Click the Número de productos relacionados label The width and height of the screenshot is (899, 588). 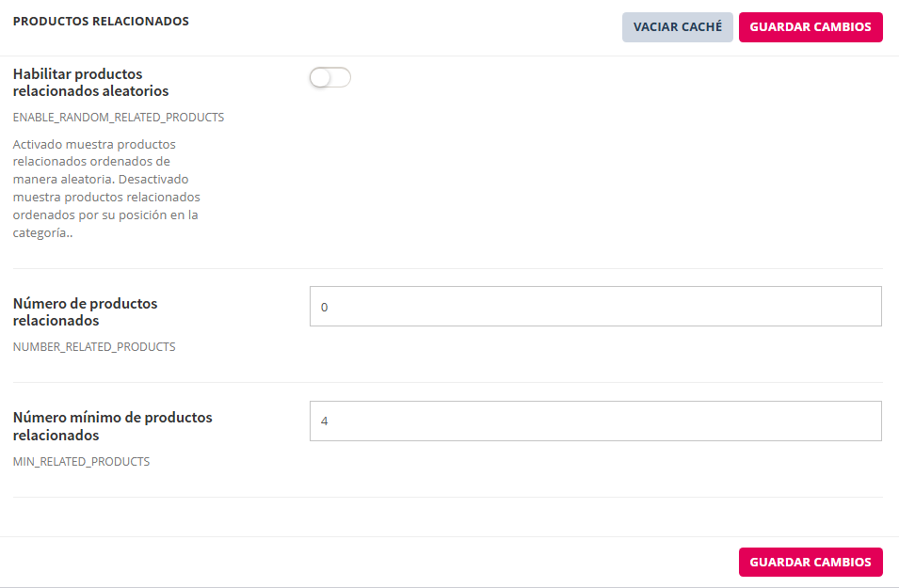(85, 312)
